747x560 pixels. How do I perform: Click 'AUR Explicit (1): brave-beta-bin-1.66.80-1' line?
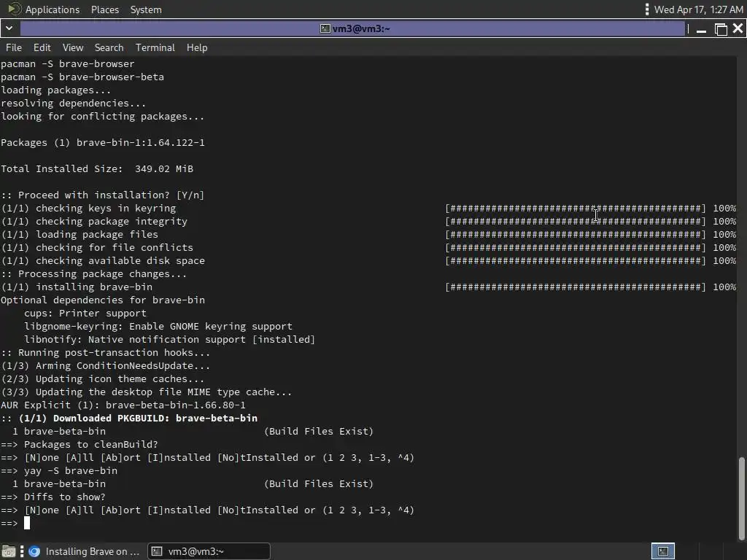click(x=123, y=405)
